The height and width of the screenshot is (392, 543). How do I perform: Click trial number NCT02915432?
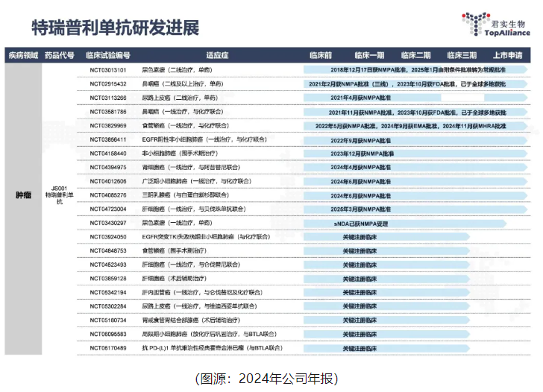pos(108,83)
